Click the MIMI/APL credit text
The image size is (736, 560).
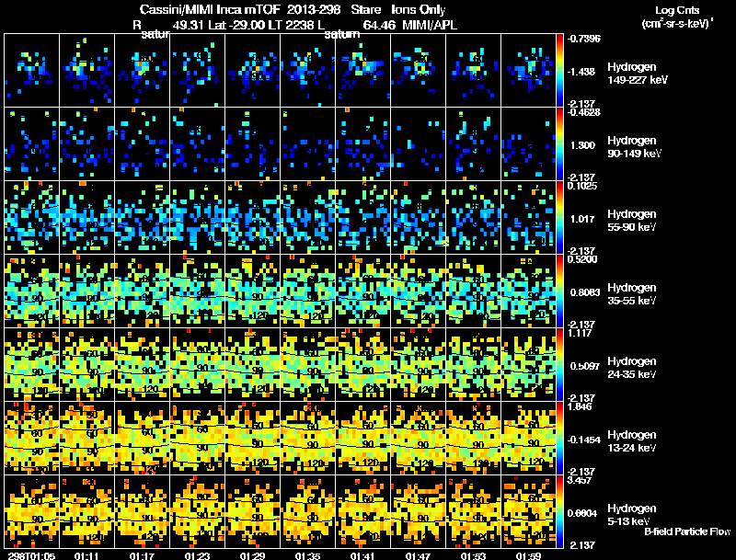pos(430,25)
